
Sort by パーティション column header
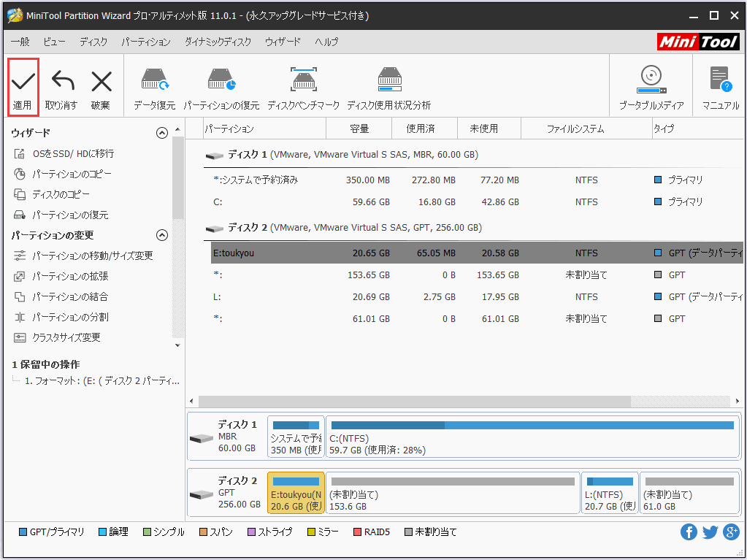(x=264, y=129)
